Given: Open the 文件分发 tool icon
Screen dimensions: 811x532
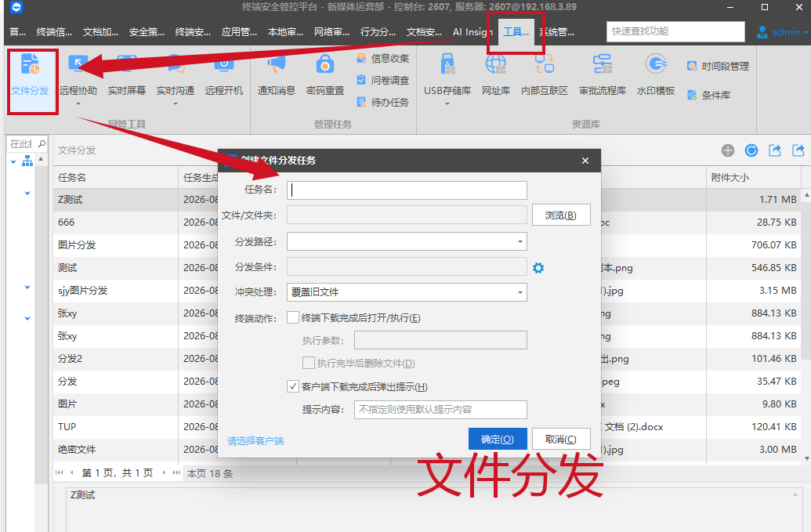Looking at the screenshot, I should (30, 75).
